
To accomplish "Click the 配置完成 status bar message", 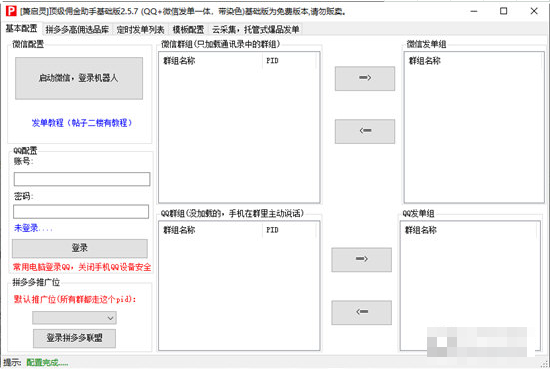I will click(x=47, y=363).
